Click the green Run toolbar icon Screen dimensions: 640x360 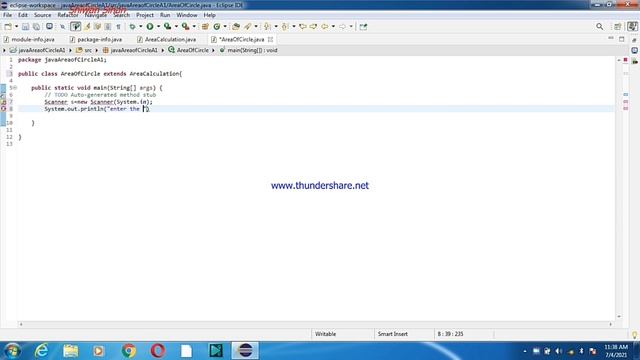(x=150, y=27)
